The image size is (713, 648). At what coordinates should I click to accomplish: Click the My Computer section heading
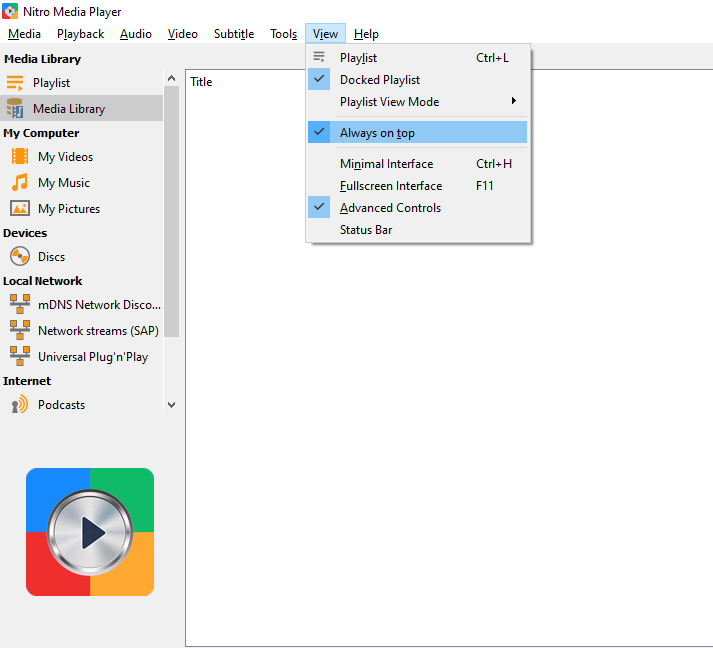point(41,133)
